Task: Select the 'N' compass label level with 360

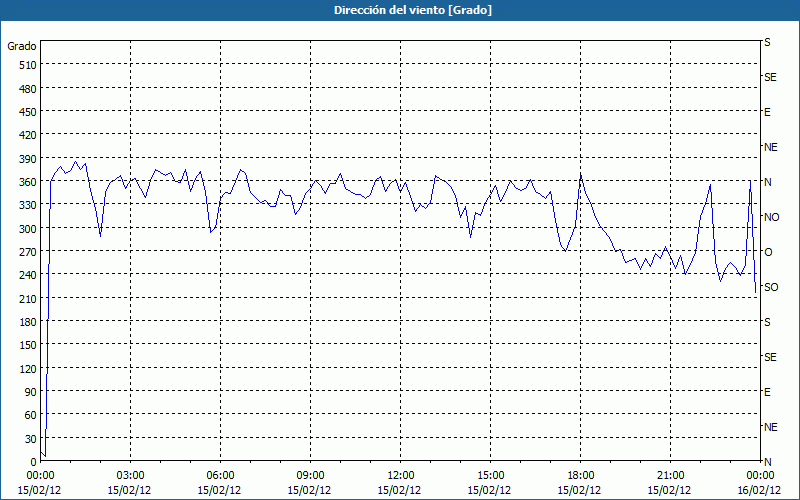Action: 767,182
